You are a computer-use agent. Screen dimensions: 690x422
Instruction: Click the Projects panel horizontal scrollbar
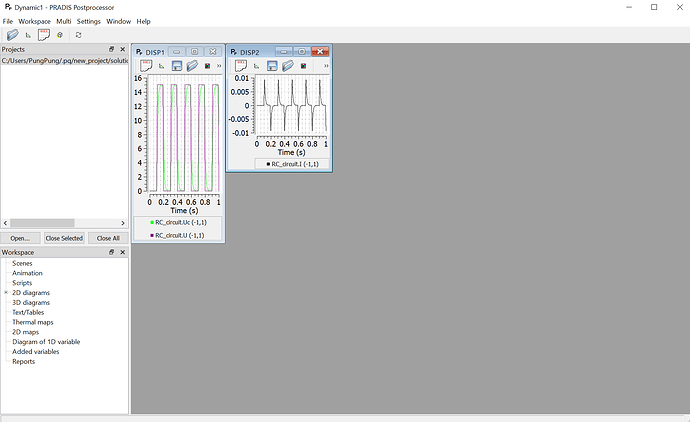point(64,223)
